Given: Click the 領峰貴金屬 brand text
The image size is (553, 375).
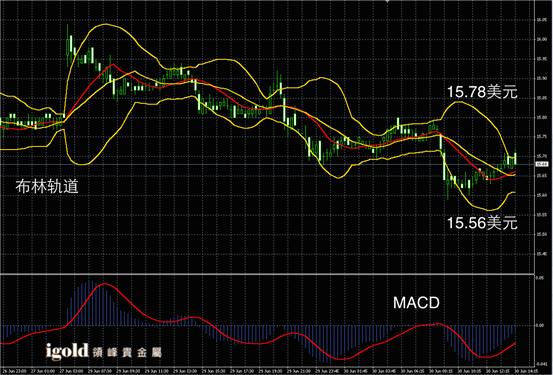Looking at the screenshot, I should 127,352.
